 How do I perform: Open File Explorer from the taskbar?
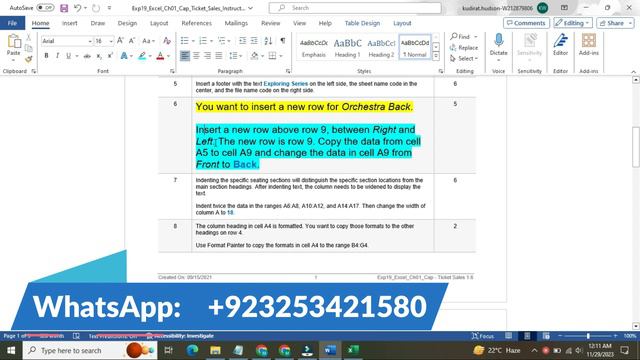[215, 350]
